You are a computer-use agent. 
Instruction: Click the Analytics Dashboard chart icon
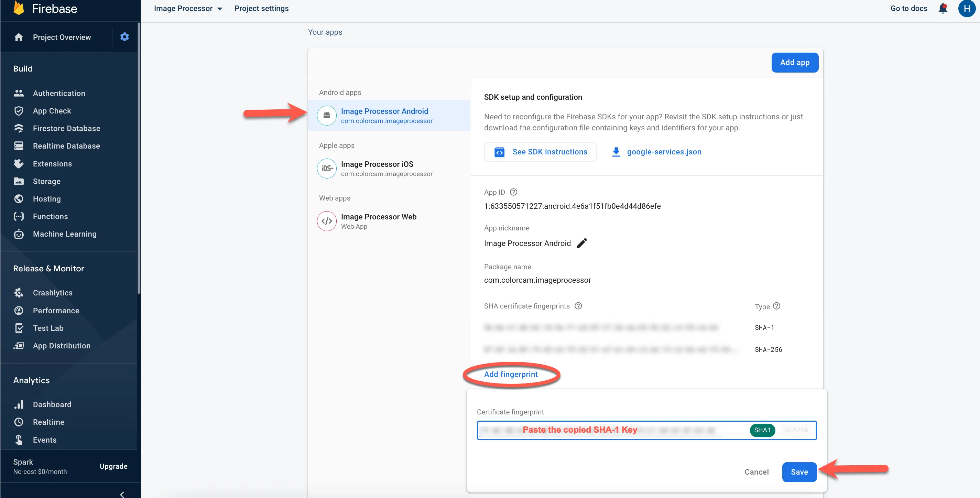click(x=19, y=404)
